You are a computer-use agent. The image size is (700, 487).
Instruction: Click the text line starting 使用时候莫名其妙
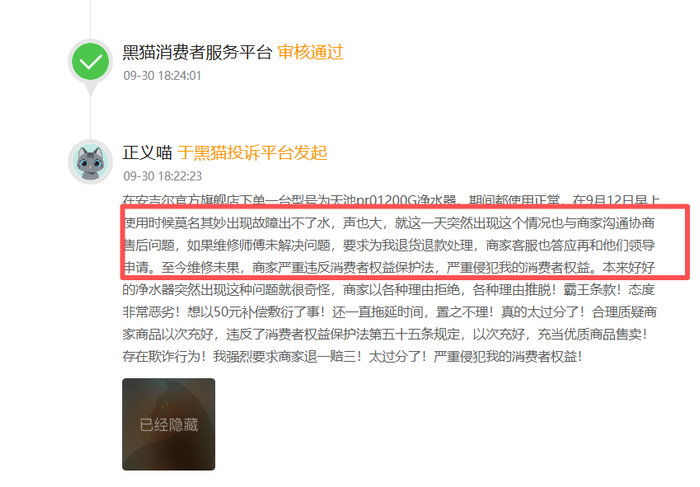tap(389, 222)
